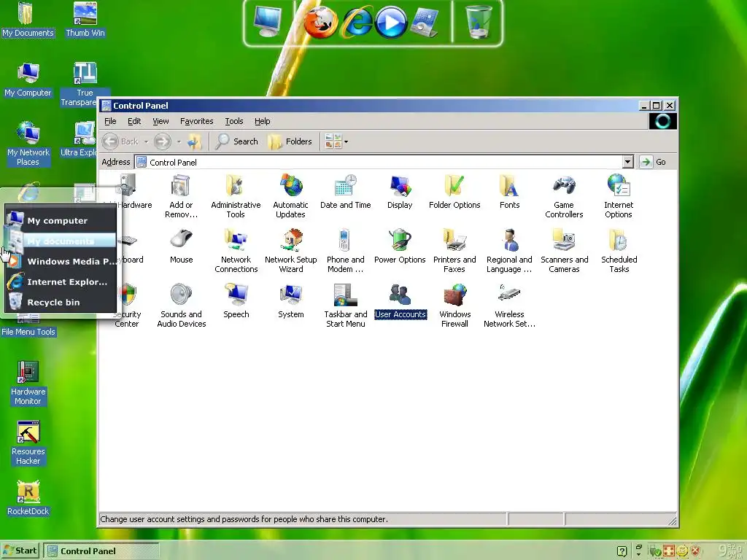Toggle the Folders pane button

point(290,141)
